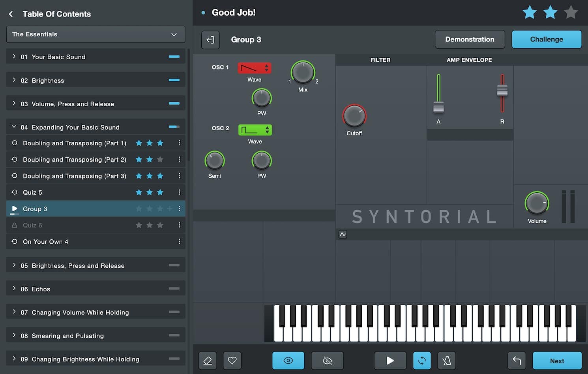The image size is (588, 374).
Task: Switch to the Demonstration tab
Action: point(470,39)
